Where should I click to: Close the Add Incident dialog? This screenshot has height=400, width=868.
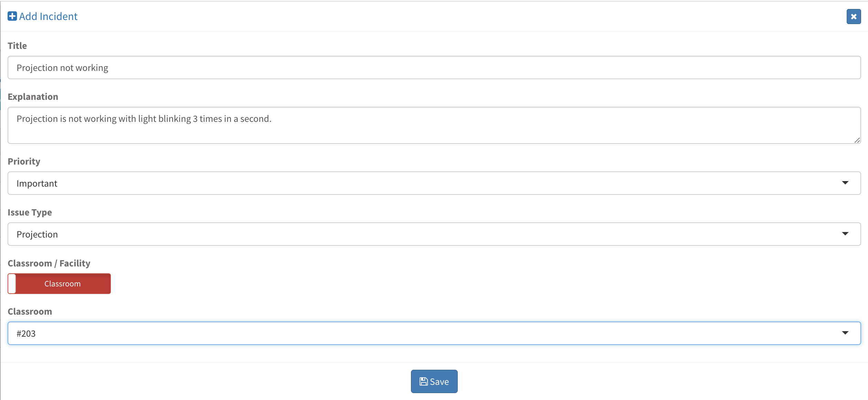[x=854, y=17]
